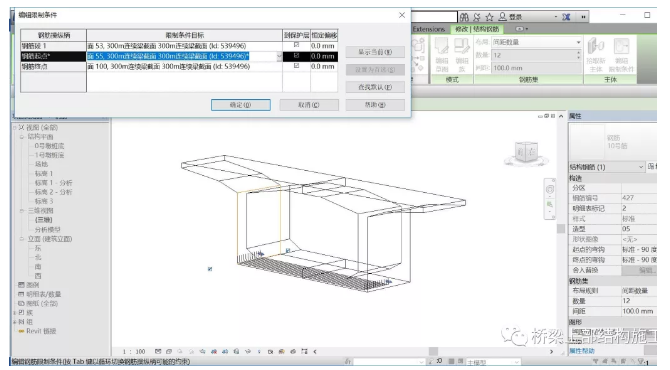Open Communication Center satellite icon
The width and height of the screenshot is (670, 370).
tap(477, 17)
